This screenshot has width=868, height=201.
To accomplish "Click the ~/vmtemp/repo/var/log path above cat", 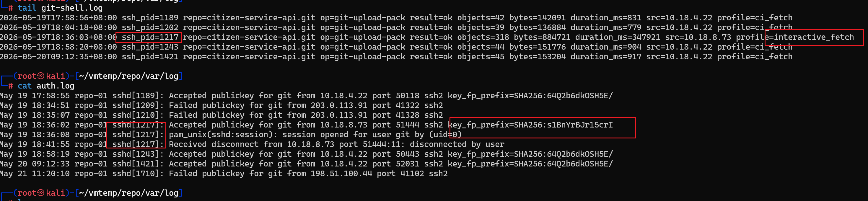I will [129, 76].
